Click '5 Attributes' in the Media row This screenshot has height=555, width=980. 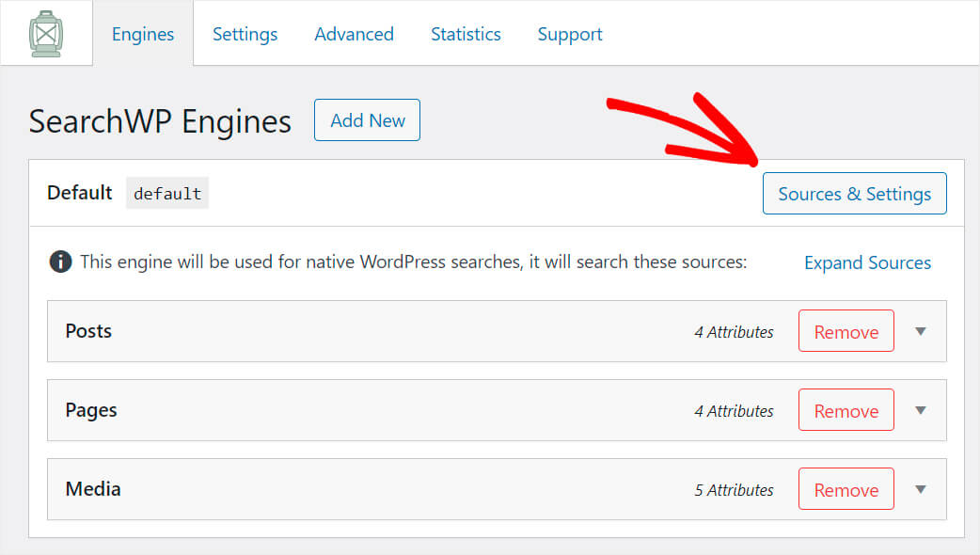coord(734,490)
